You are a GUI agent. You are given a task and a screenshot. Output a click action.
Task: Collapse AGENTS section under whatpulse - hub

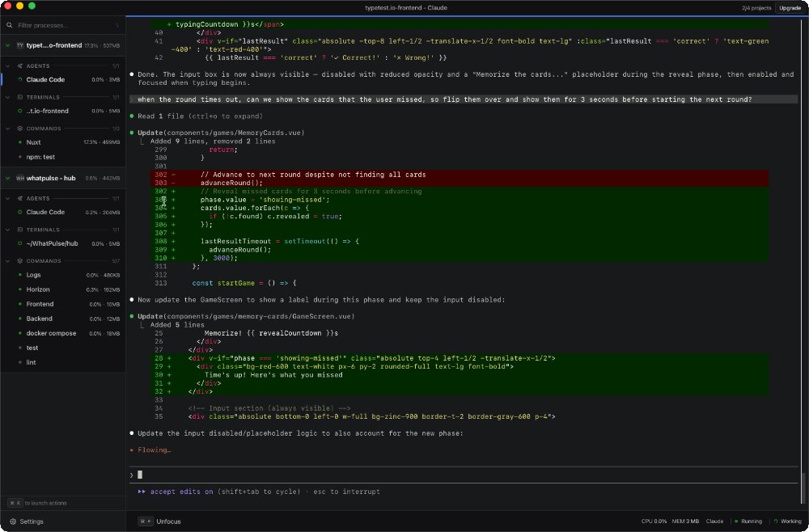click(x=8, y=198)
